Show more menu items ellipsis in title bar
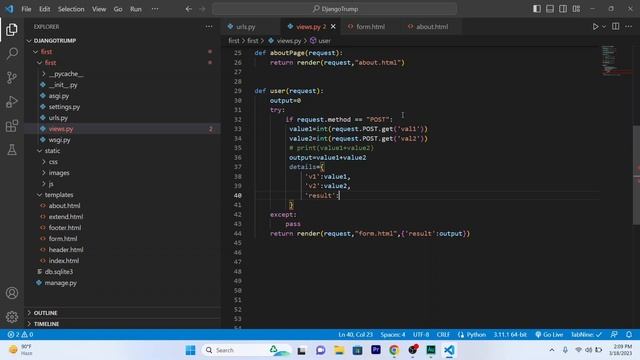This screenshot has height=360, width=640. (x=155, y=9)
